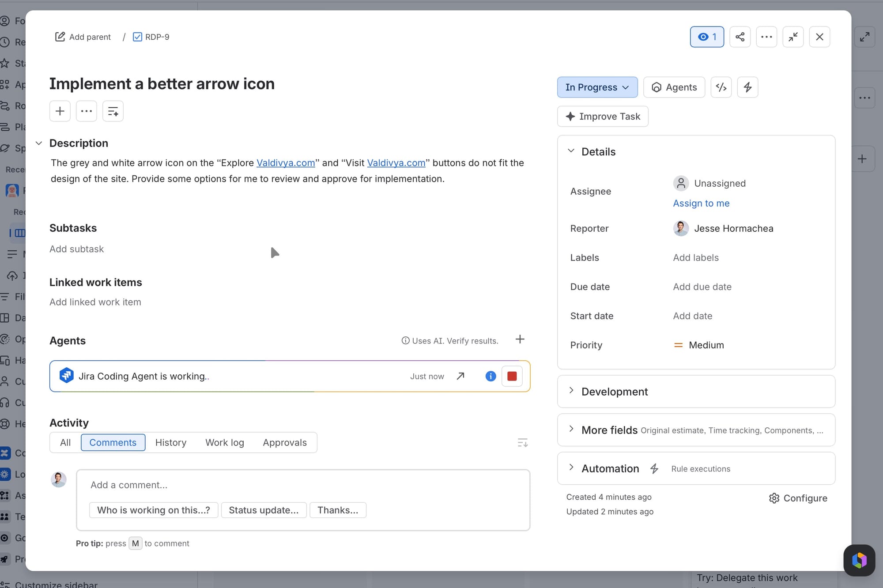Insert the Who is working on this...? suggestion

154,510
